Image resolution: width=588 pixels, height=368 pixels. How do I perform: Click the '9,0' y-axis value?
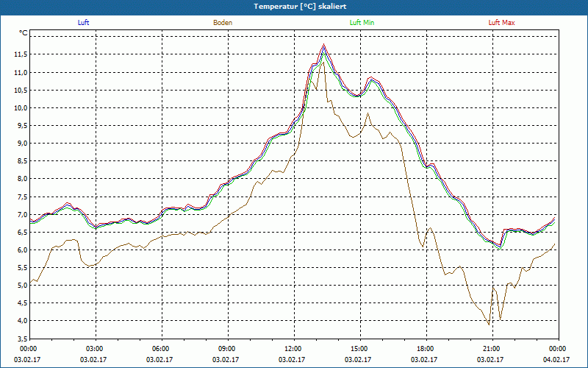tap(22, 144)
